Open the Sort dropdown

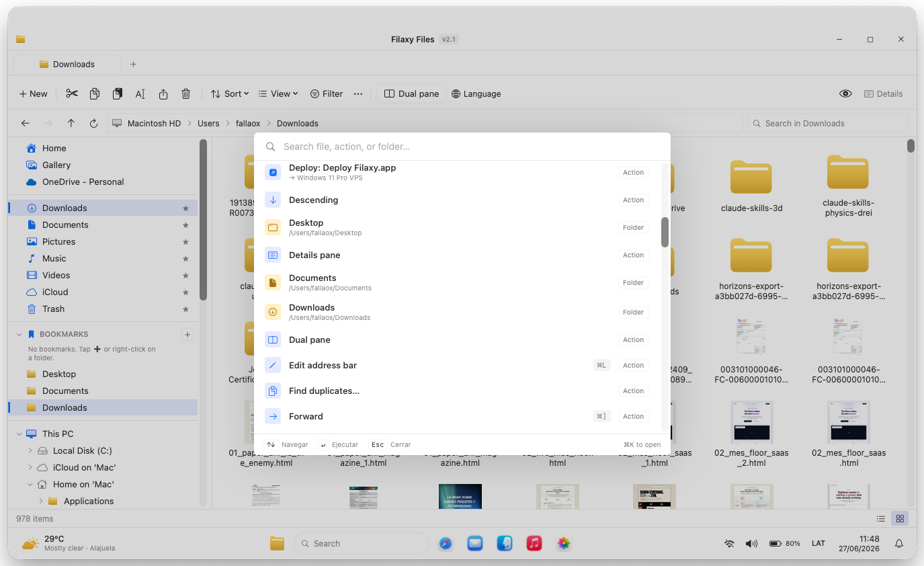230,93
